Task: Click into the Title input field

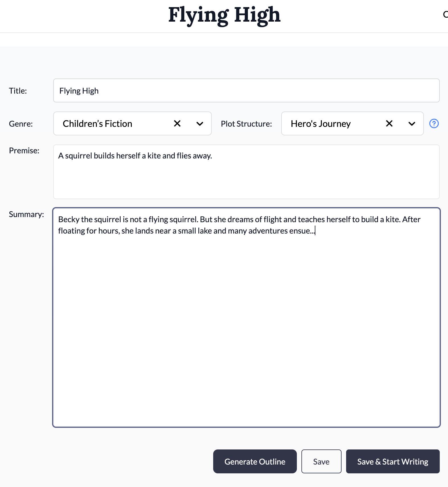Action: (246, 90)
